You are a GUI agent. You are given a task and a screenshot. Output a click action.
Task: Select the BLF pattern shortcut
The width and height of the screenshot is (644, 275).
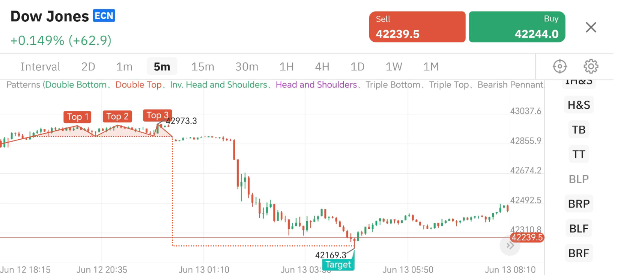(x=578, y=228)
